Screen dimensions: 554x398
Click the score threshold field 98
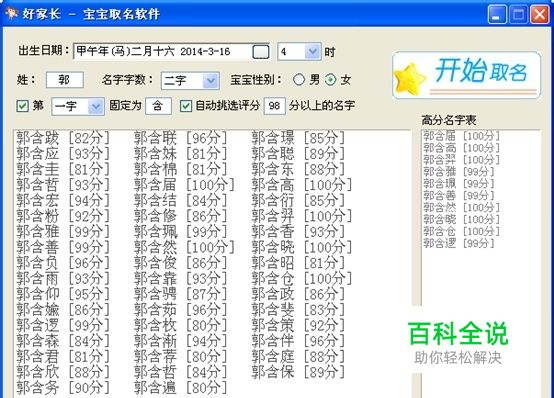tap(275, 106)
